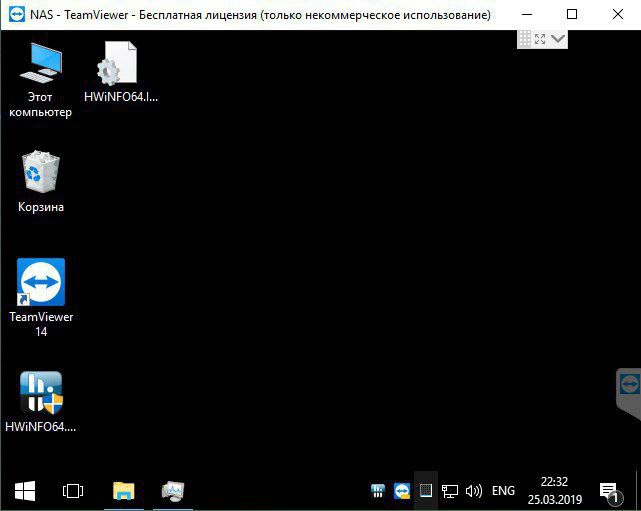641x511 pixels.
Task: Open the Windows Start menu
Action: tap(25, 491)
